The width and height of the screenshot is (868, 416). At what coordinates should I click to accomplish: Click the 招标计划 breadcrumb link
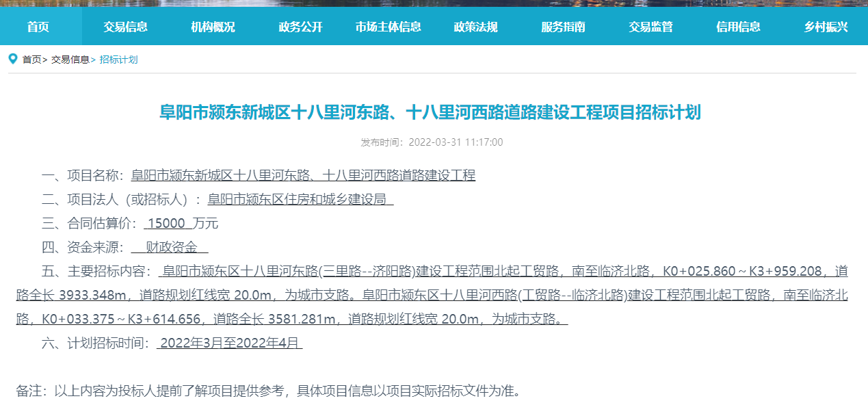118,60
